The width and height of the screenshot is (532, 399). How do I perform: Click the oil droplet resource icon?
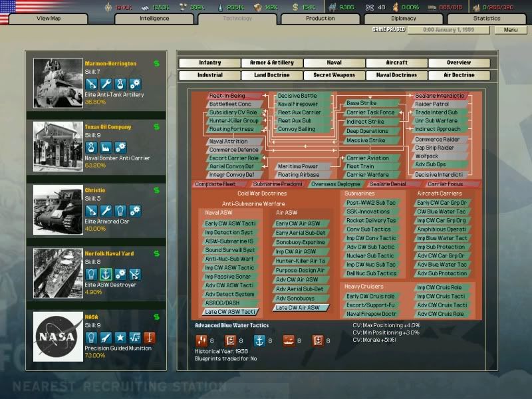[x=219, y=5]
